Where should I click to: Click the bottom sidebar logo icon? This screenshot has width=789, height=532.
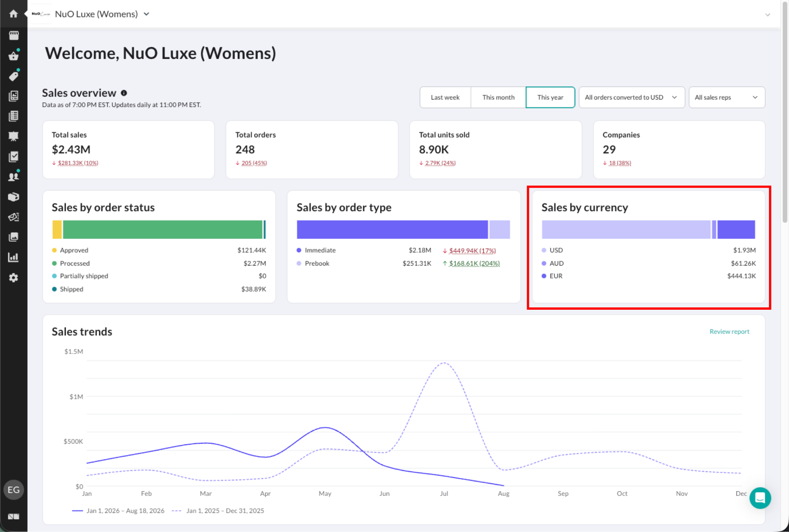point(13,517)
